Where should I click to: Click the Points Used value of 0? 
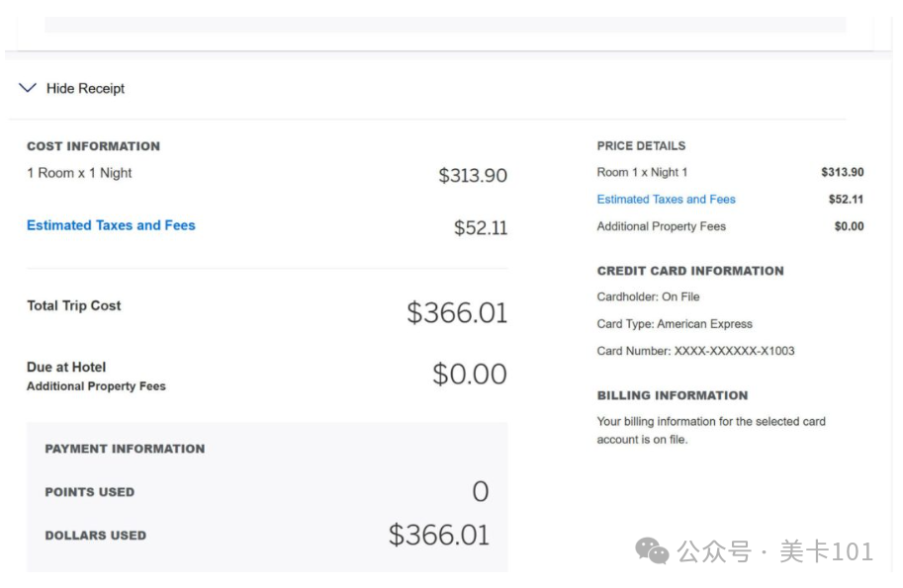(480, 491)
